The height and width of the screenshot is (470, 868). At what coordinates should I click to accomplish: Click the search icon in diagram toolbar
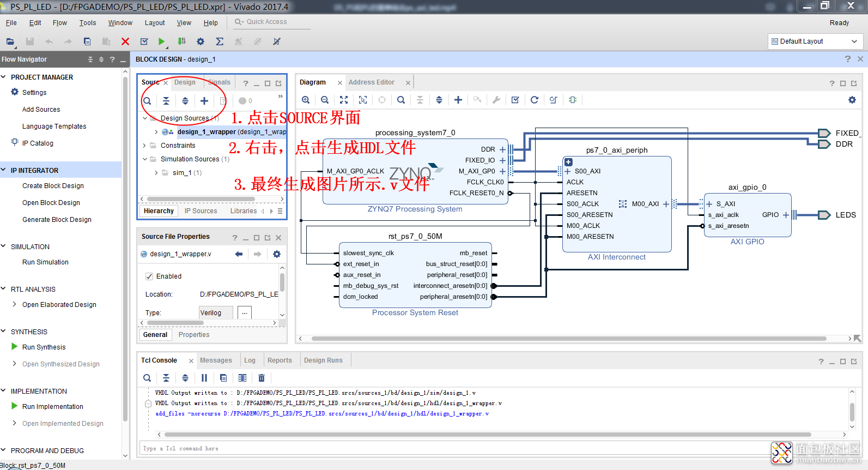(401, 100)
